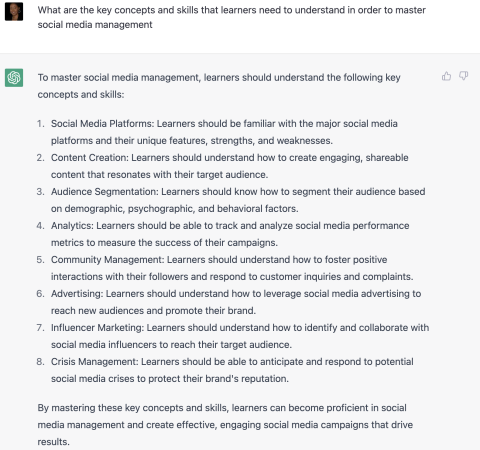
Task: Click the closing paragraph 'By mastering these key concepts'
Action: pos(225,425)
